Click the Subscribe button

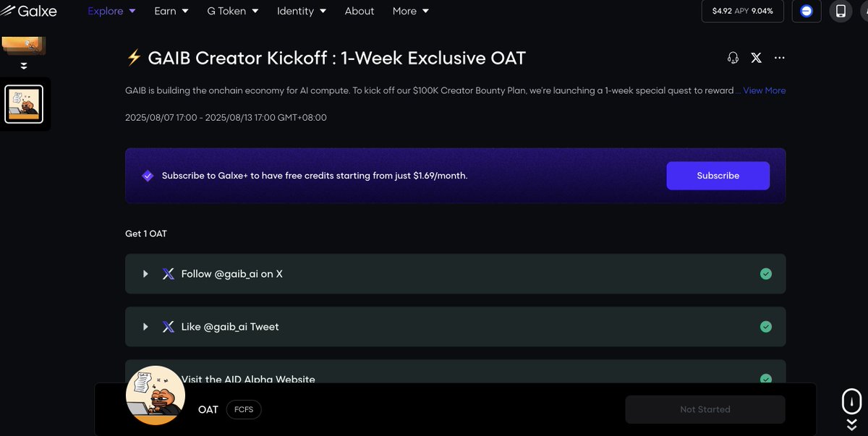718,176
